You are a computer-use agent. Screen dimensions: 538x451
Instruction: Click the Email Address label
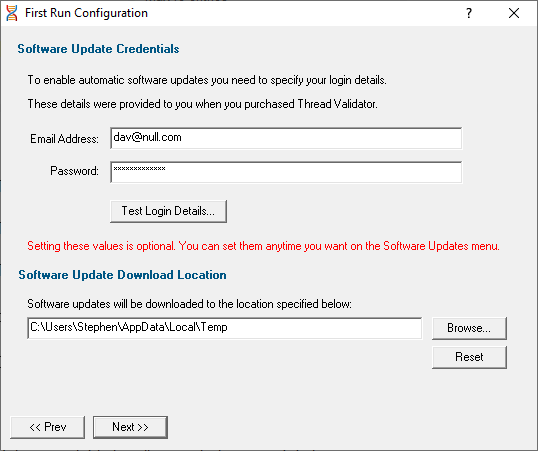point(64,139)
